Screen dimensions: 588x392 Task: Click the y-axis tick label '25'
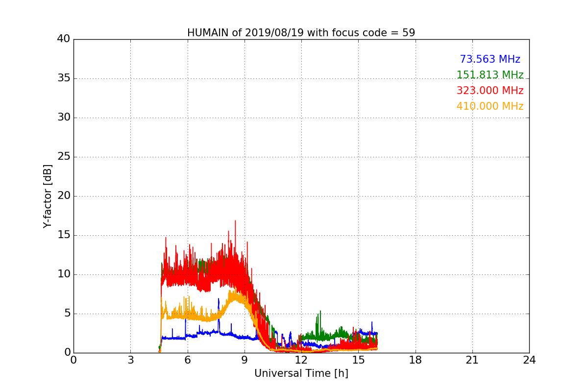64,157
